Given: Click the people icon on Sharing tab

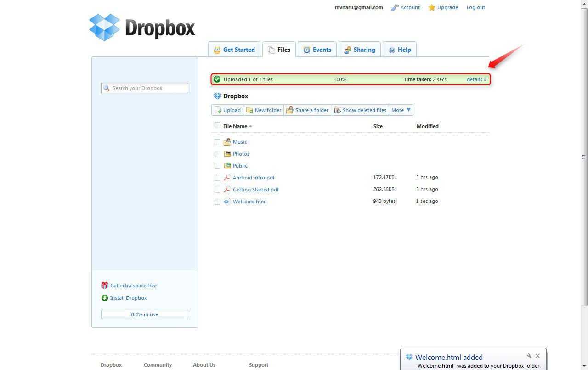Looking at the screenshot, I should 348,50.
